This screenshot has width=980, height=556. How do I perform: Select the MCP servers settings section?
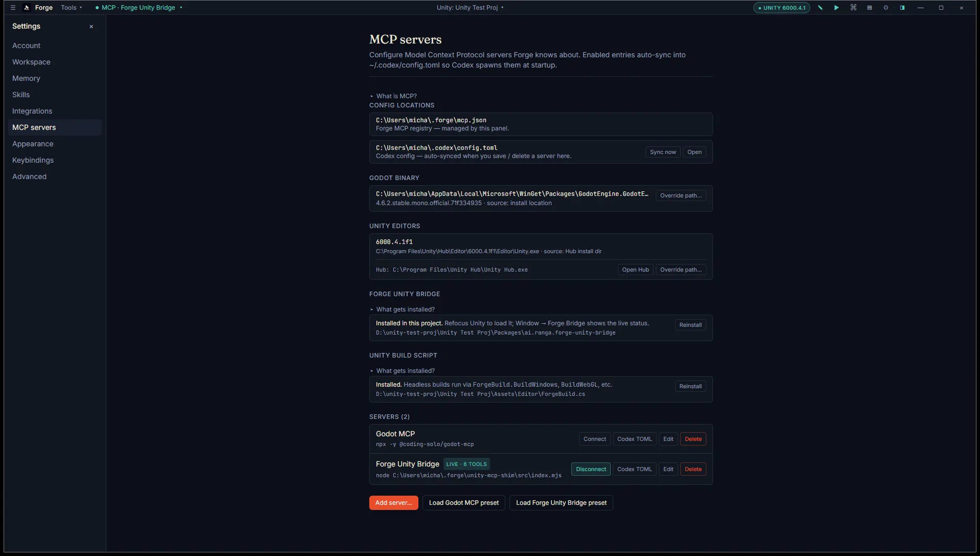[x=55, y=127]
